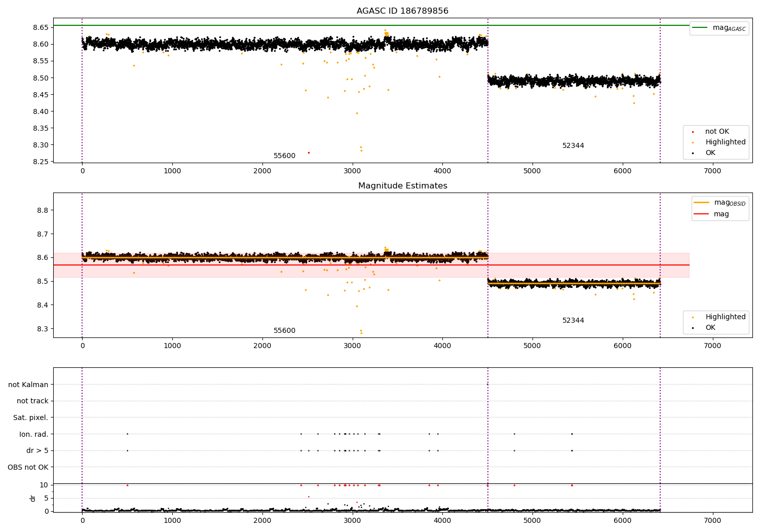760x532 pixels.
Task: Click the orange line sample in the middle plot legend
Action: 702,202
